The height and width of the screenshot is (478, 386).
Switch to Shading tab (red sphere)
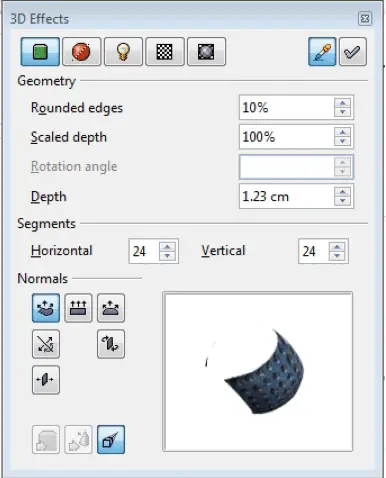coord(81,52)
